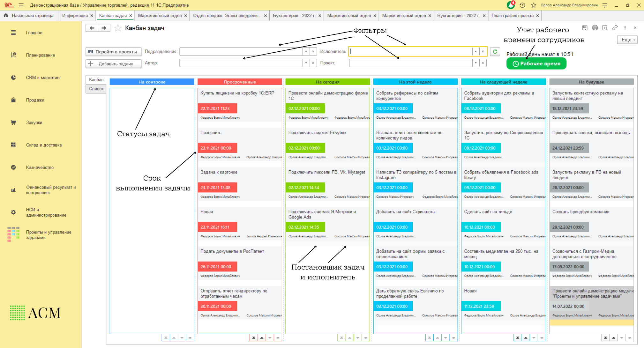Open the Проект dropdown list
The image size is (644, 348).
coord(476,63)
